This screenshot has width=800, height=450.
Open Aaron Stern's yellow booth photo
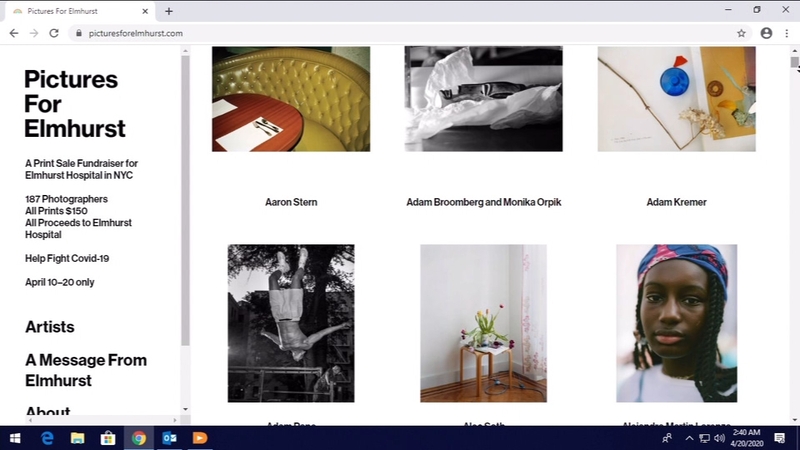pos(291,99)
